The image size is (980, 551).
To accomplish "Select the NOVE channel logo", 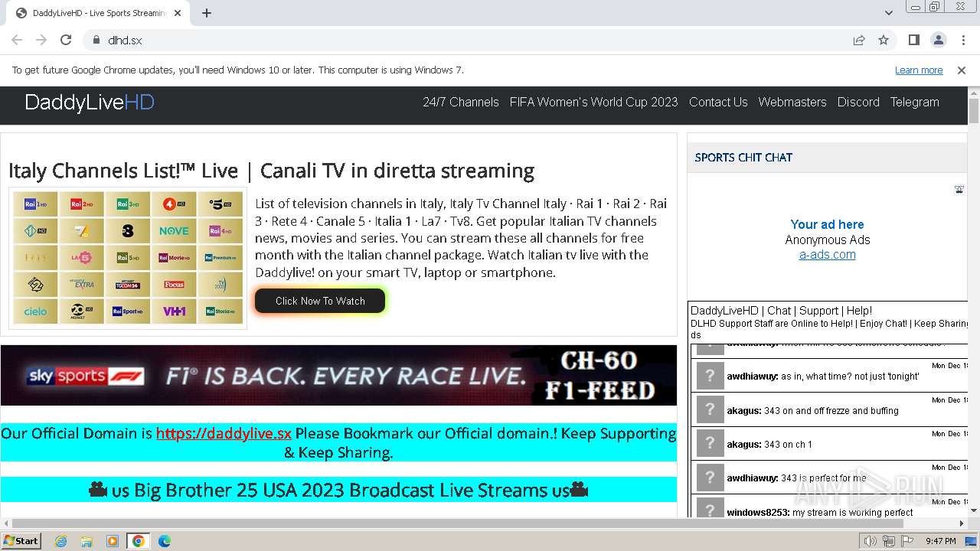I will click(174, 231).
